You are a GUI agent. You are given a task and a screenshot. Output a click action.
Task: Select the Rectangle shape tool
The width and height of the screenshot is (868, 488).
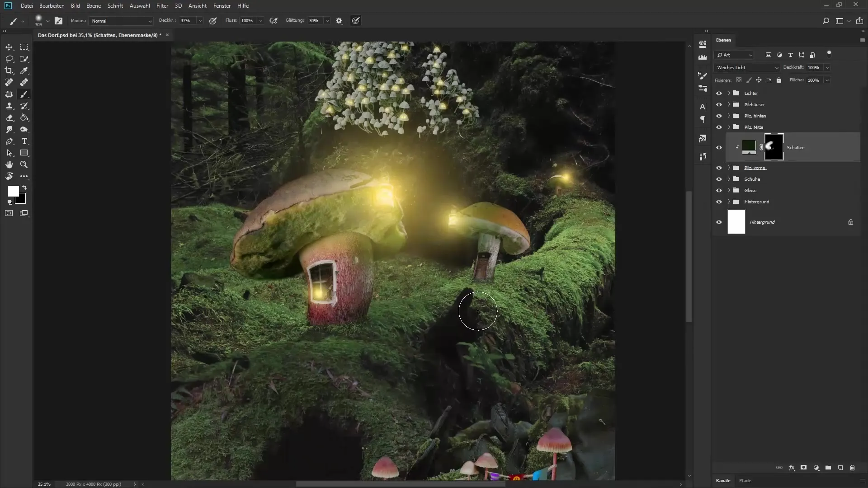[x=24, y=153]
